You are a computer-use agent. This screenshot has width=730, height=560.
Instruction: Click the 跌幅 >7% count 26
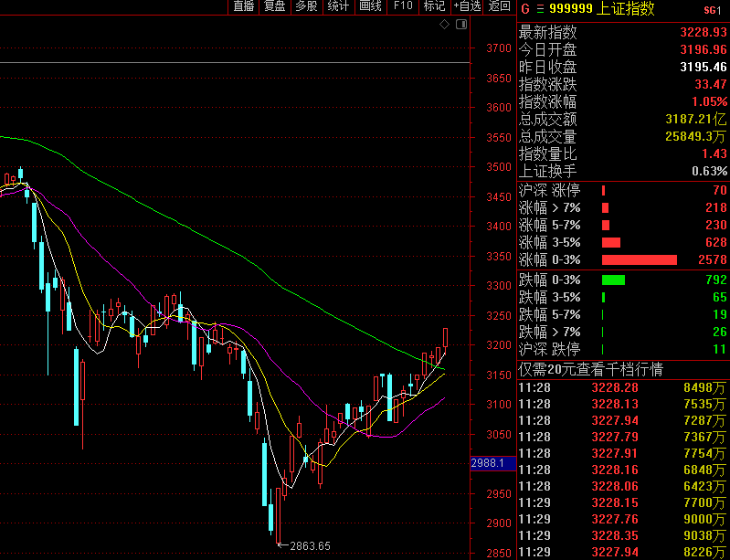click(x=720, y=332)
